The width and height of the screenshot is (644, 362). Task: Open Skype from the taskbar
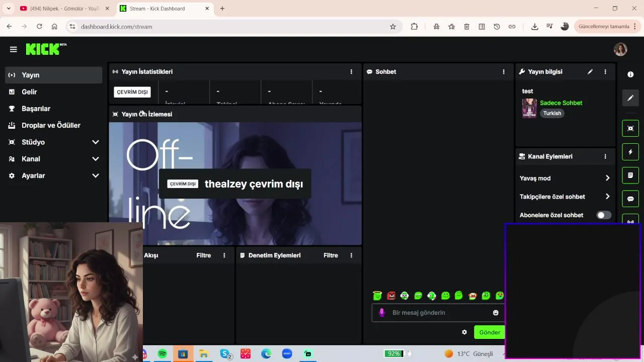[x=225, y=354]
